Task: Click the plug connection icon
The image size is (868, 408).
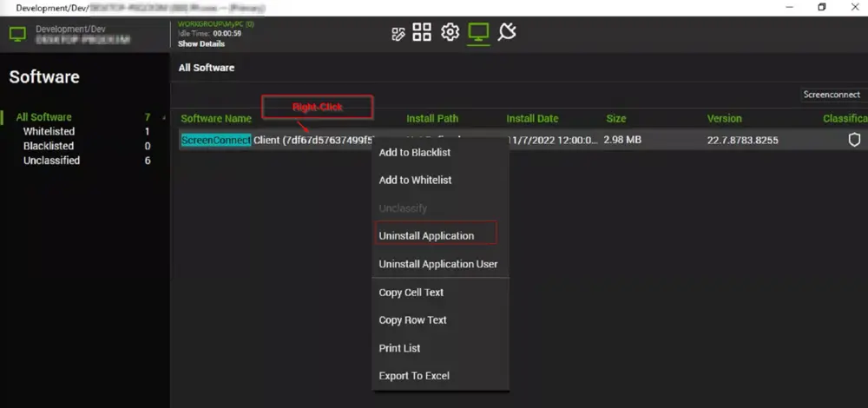Action: (507, 32)
